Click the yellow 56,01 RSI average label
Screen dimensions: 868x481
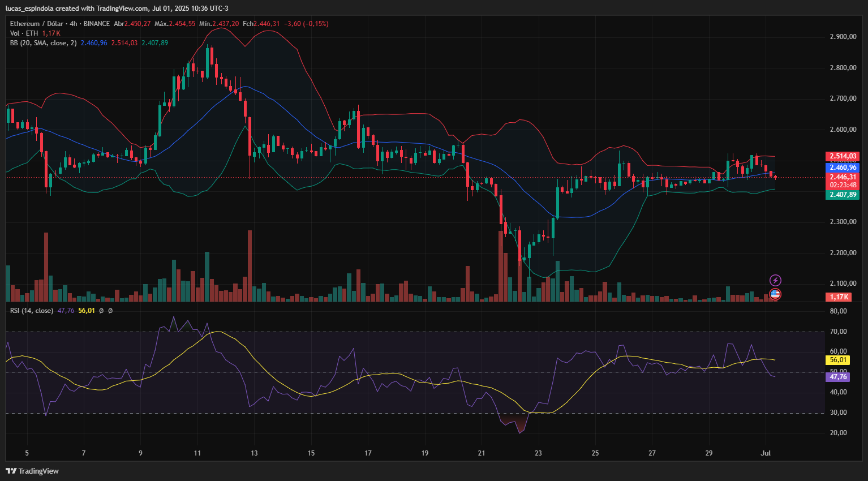click(x=837, y=360)
